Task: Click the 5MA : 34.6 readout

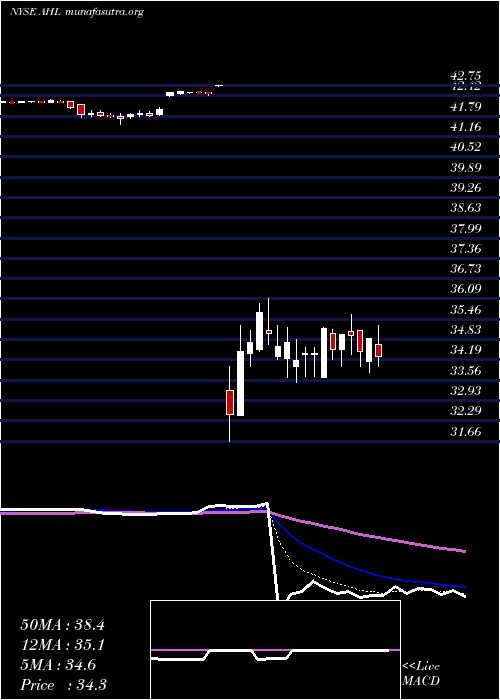Action: click(x=58, y=665)
